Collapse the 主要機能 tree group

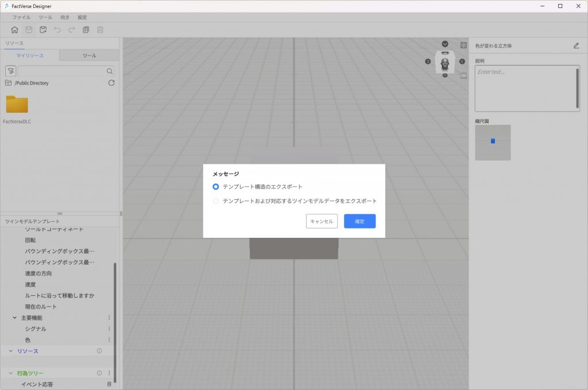[15, 318]
